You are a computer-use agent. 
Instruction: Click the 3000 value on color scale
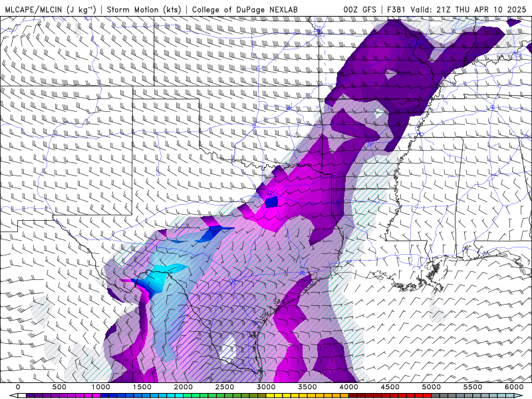click(267, 387)
